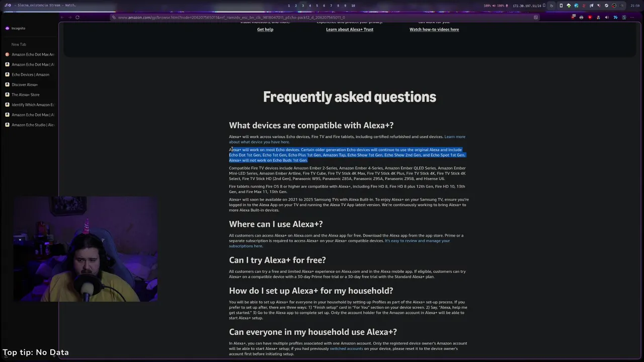Switch to 'The Alexa+ Store' tab
This screenshot has height=362, width=644.
click(29, 95)
